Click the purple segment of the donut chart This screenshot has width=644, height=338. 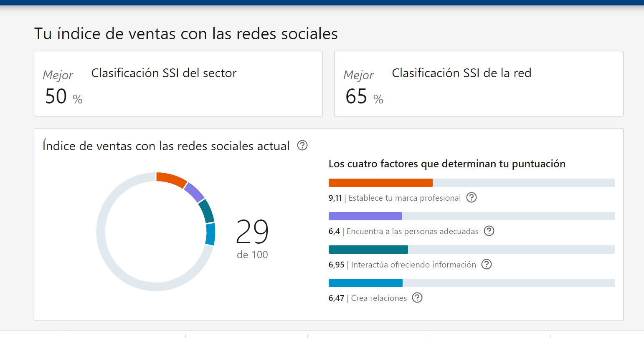tap(194, 192)
